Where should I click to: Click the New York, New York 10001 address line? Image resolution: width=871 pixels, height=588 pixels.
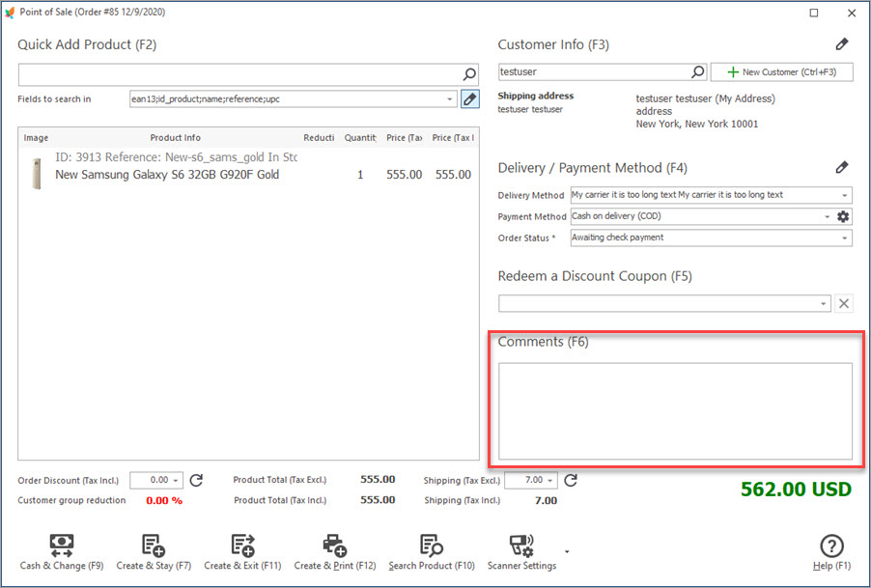[696, 124]
